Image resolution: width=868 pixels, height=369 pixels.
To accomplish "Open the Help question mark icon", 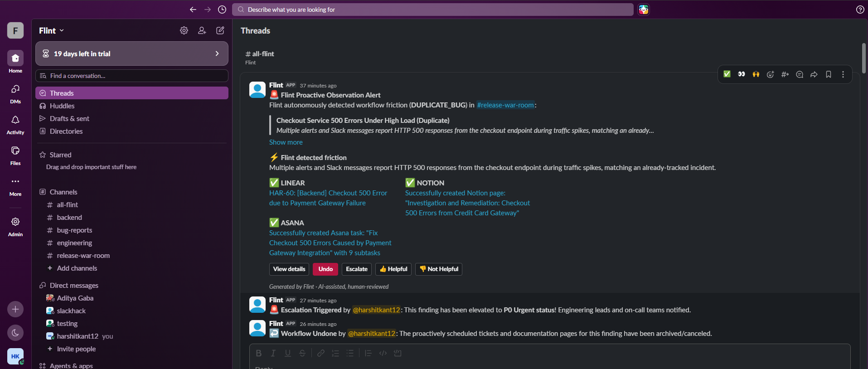I will coord(860,10).
